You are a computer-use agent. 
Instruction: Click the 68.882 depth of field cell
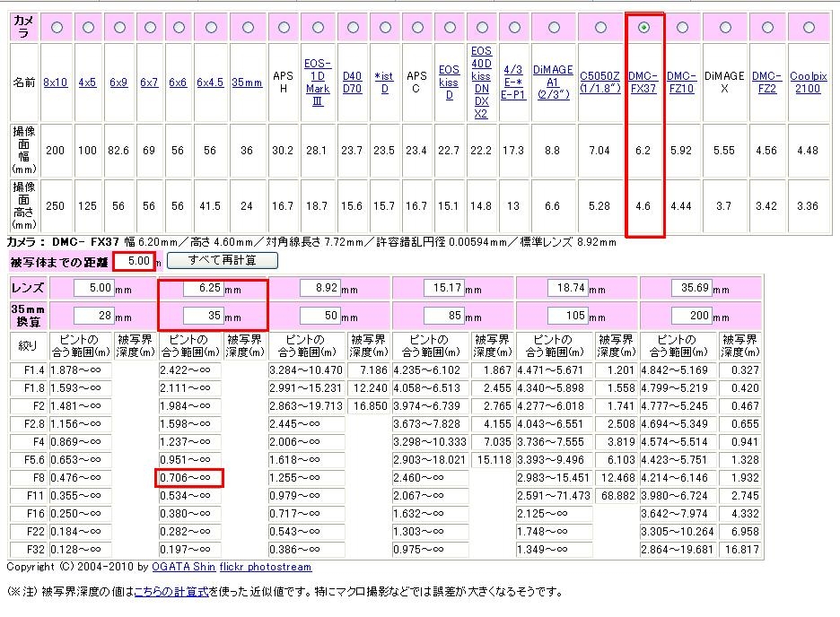click(617, 496)
